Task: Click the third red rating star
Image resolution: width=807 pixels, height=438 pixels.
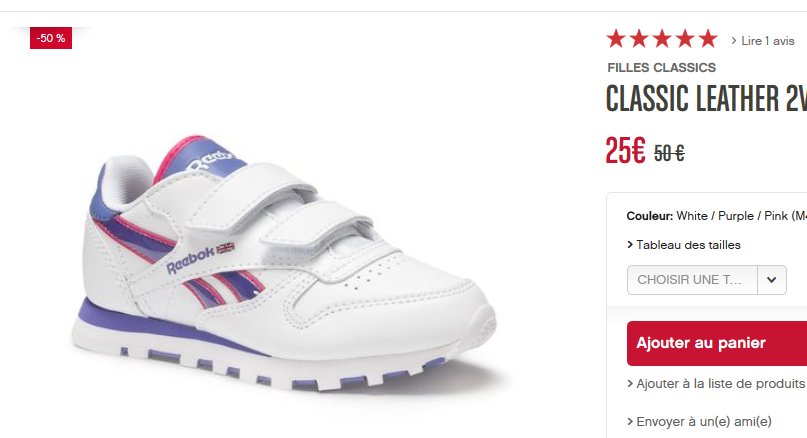Action: (x=662, y=39)
